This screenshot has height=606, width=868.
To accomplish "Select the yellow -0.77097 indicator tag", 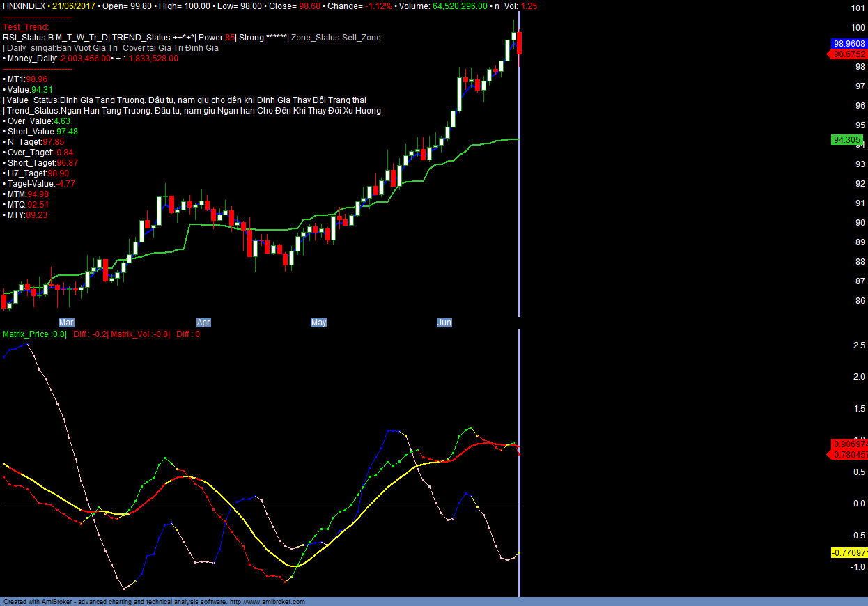I will coord(849,553).
